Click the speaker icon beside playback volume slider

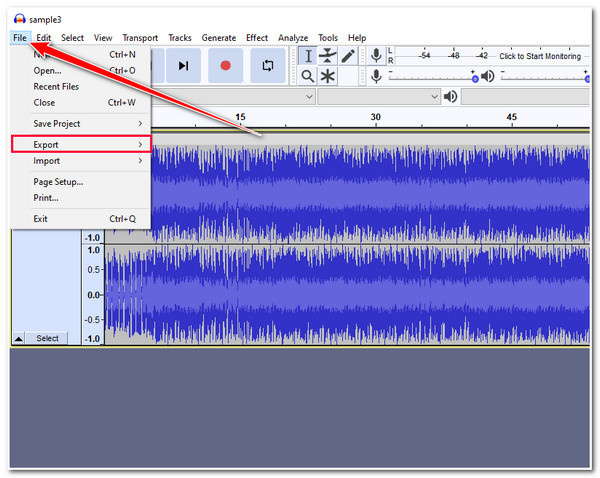click(488, 76)
